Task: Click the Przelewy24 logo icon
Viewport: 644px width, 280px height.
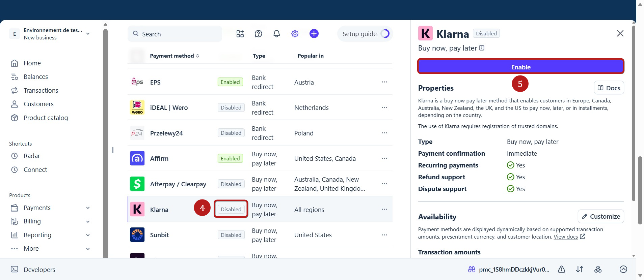Action: tap(137, 133)
